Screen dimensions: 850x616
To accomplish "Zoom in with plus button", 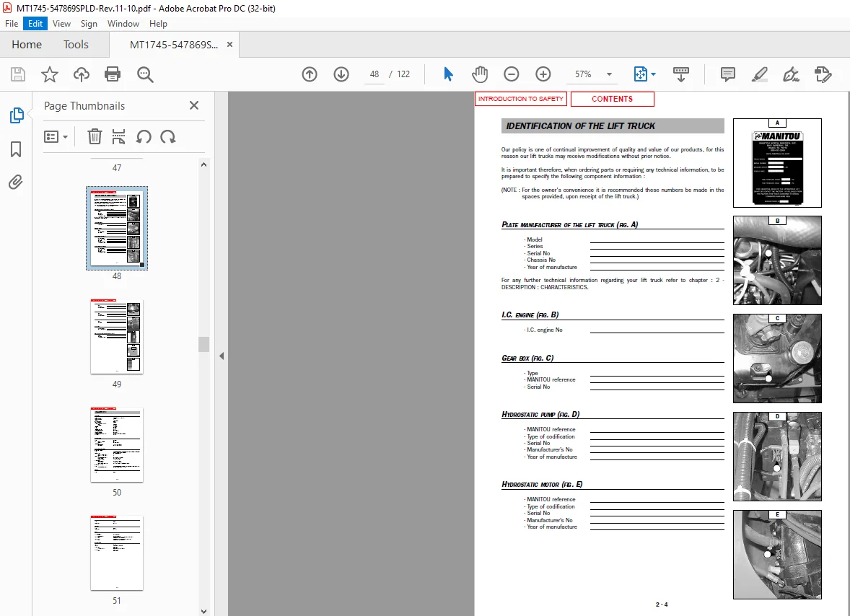I will [x=543, y=74].
